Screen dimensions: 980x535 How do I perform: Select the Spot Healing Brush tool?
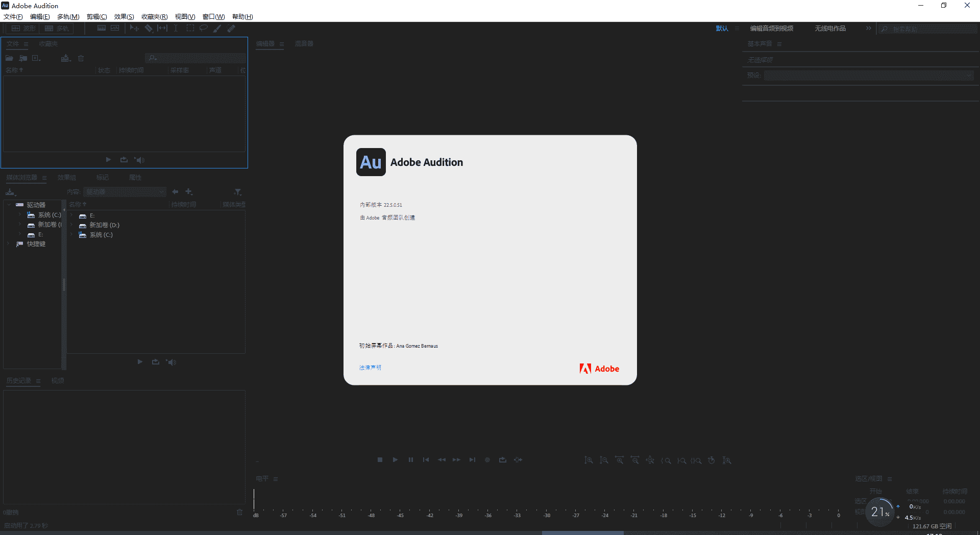pyautogui.click(x=231, y=29)
